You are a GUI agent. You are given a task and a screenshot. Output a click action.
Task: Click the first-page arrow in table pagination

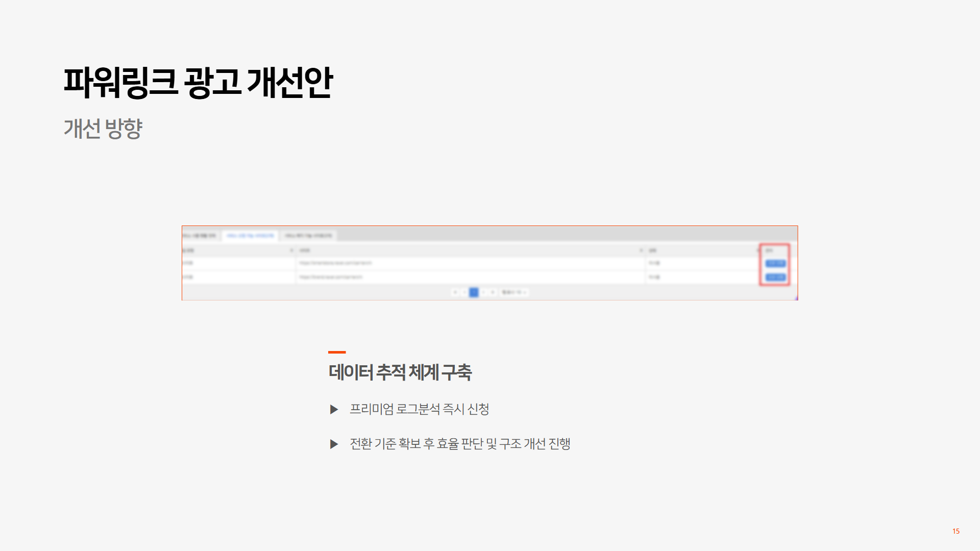[455, 292]
